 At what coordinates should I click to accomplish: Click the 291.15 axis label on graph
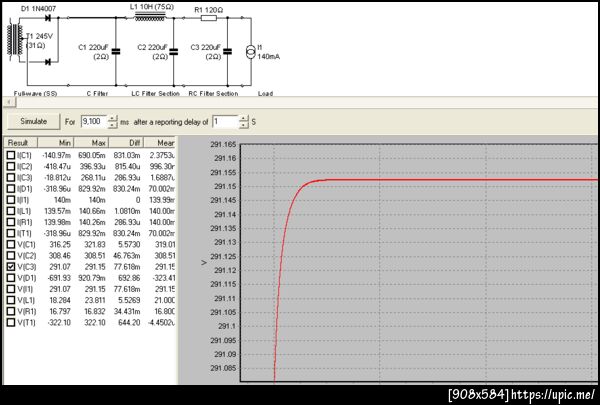225,186
